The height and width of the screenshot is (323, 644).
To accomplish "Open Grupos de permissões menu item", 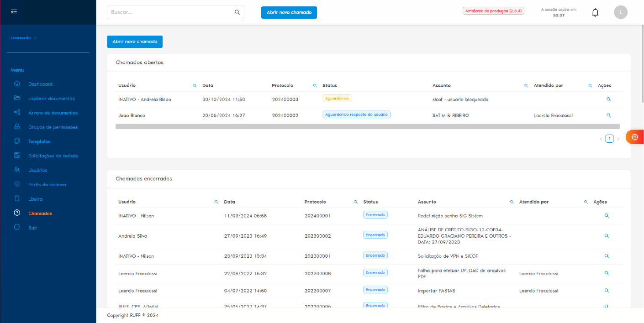I will coord(53,127).
